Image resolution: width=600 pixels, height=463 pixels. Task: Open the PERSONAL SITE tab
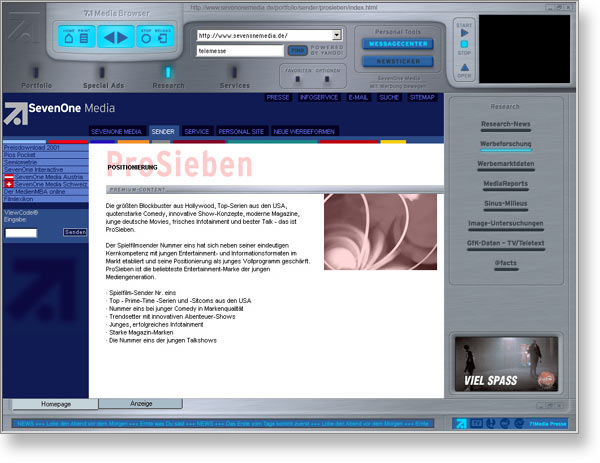click(241, 131)
